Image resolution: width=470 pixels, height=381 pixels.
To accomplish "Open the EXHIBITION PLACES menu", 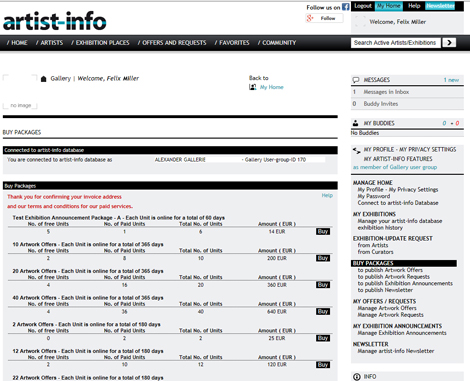I will point(100,43).
